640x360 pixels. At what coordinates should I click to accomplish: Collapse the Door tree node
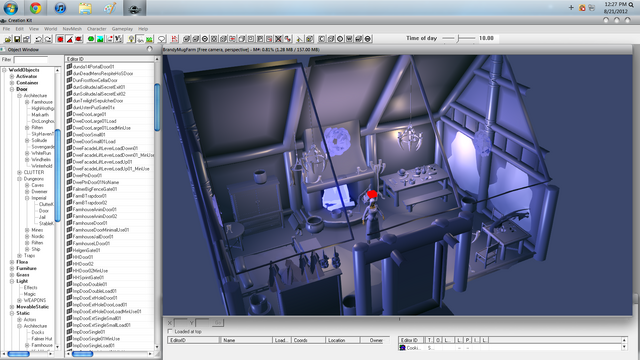[x=12, y=89]
